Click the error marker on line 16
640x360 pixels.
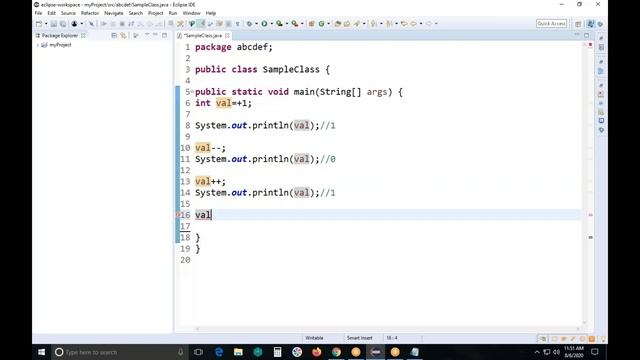178,215
